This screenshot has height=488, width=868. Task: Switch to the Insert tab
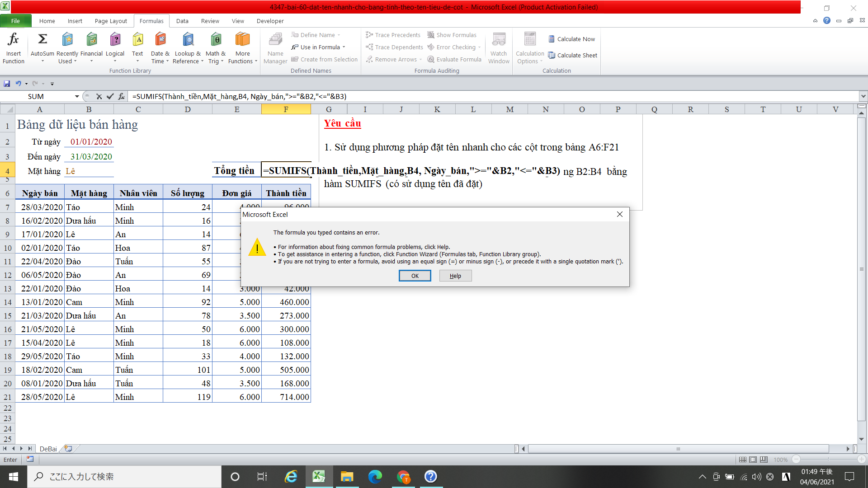pos(75,21)
